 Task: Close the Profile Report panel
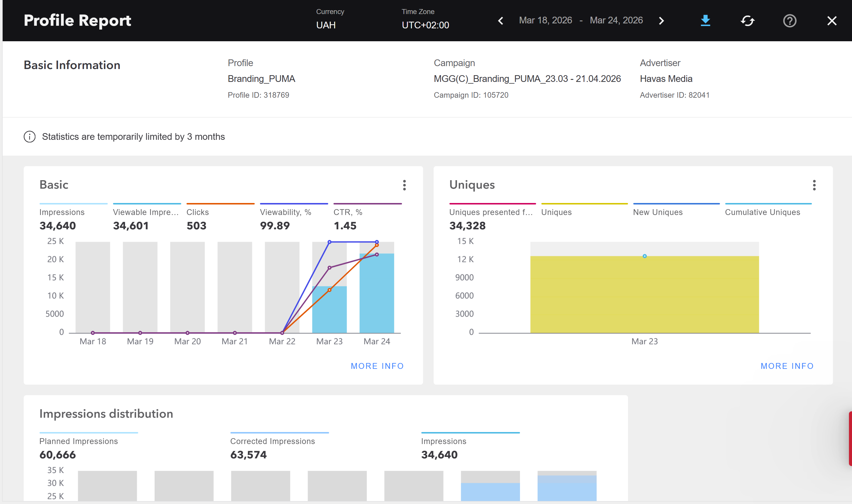[832, 21]
